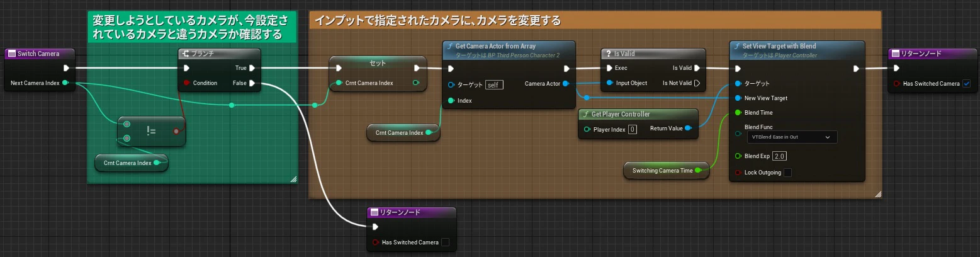Screen dimensions: 980x257
Task: Select the != comparison node body
Action: (x=151, y=131)
